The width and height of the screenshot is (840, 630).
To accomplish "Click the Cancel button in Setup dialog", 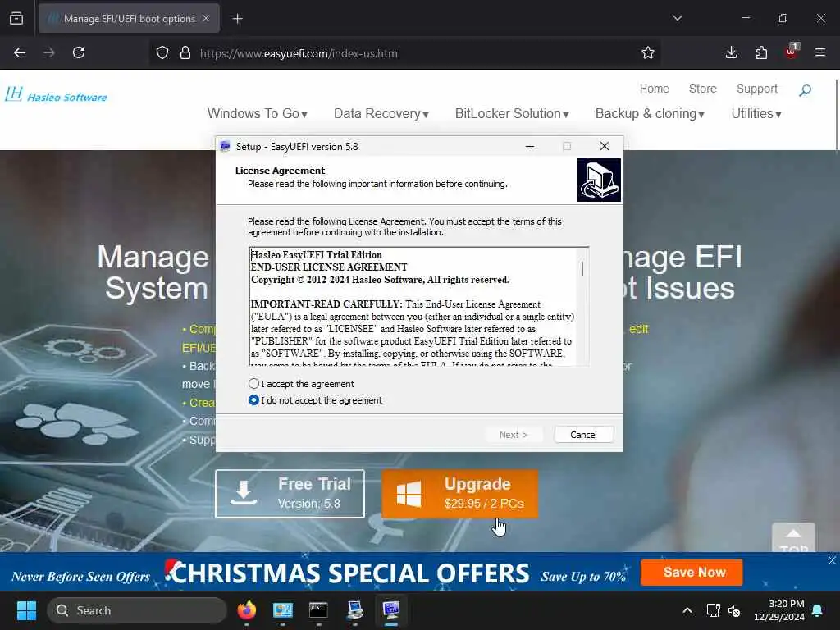I will click(x=583, y=435).
